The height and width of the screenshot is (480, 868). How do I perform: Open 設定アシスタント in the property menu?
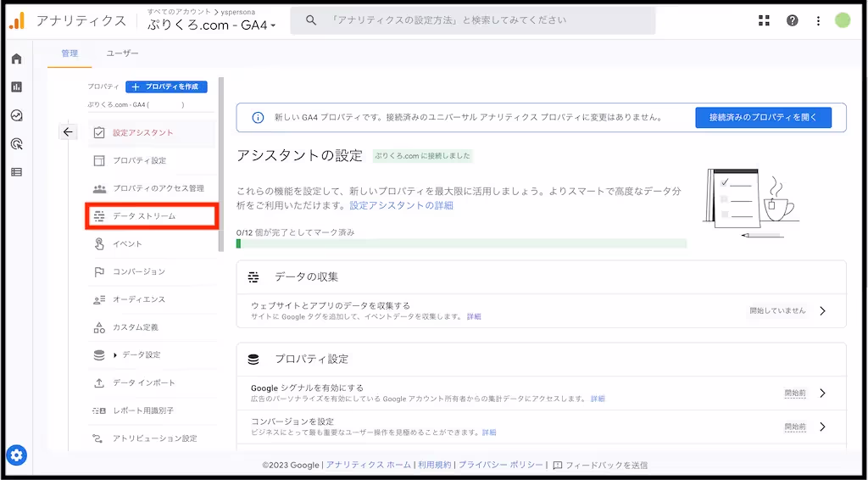[152, 133]
